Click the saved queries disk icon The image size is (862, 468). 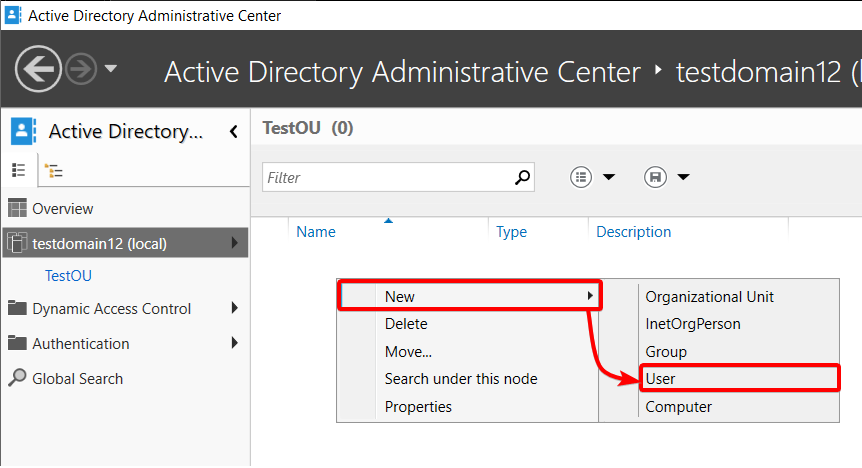[655, 177]
